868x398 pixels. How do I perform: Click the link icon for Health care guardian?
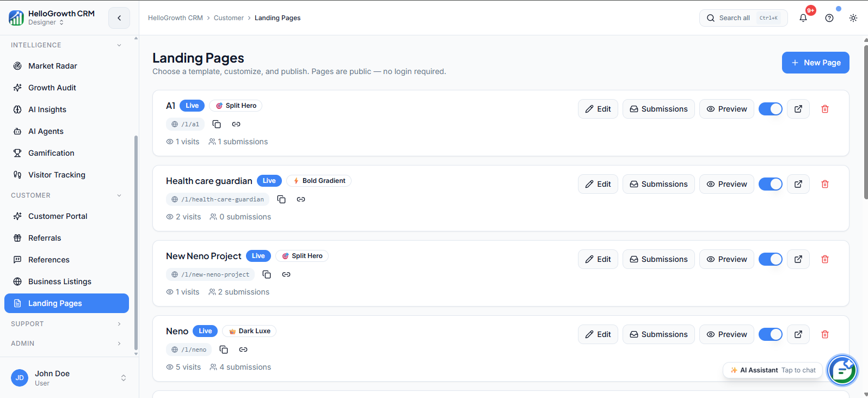301,199
